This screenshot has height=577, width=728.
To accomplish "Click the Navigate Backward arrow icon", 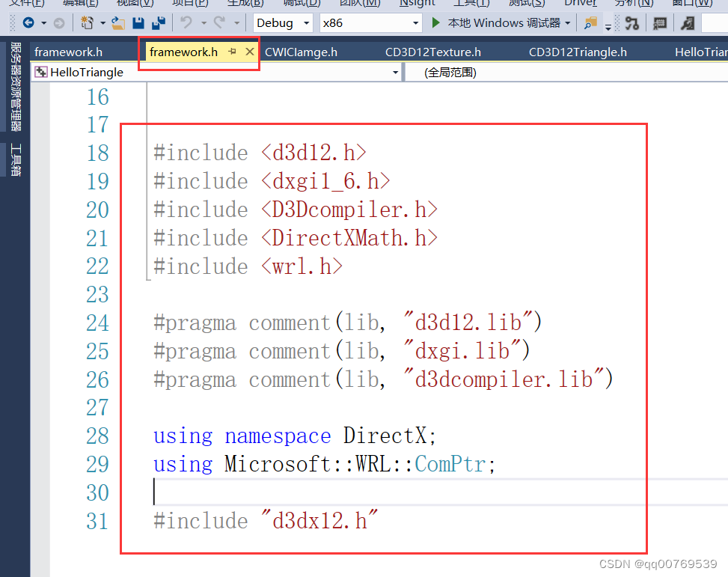I will tap(27, 23).
